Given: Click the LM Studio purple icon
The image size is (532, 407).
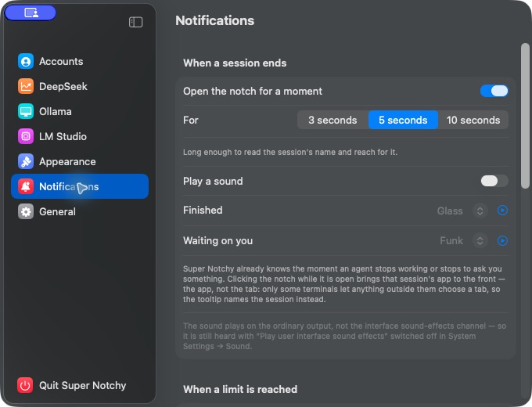Looking at the screenshot, I should click(x=26, y=136).
